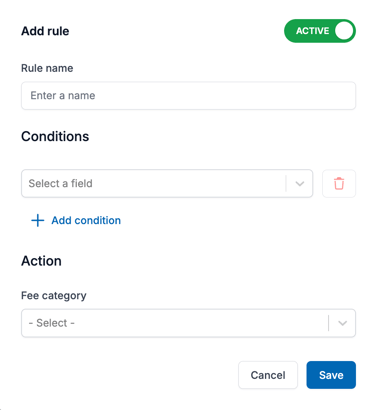
Task: Click the ACTIVE text inside the green switch
Action: [x=312, y=31]
